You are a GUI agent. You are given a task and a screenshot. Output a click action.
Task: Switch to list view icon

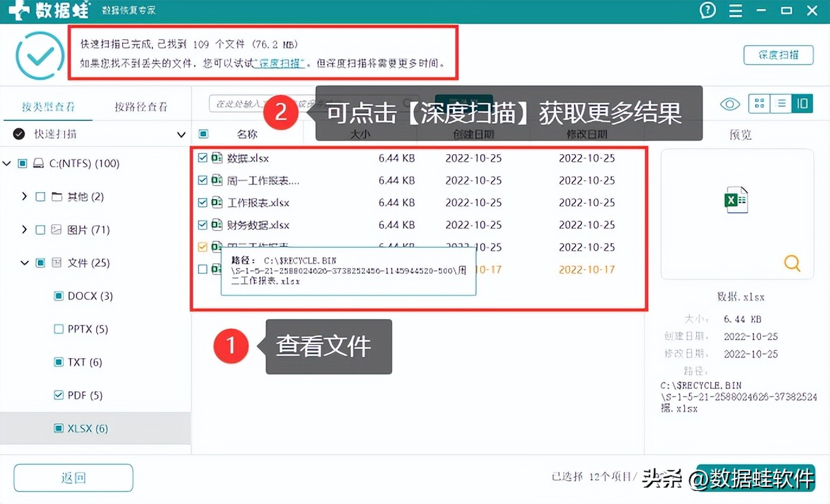pos(781,104)
